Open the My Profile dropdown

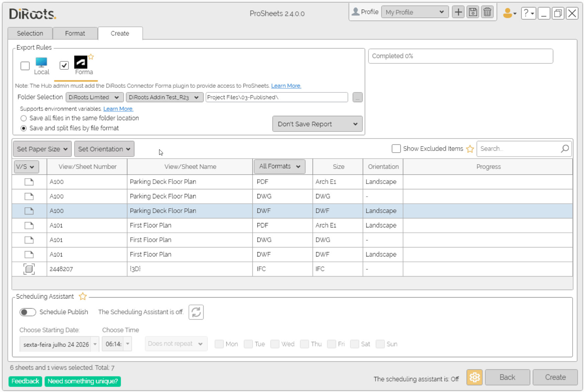click(415, 12)
